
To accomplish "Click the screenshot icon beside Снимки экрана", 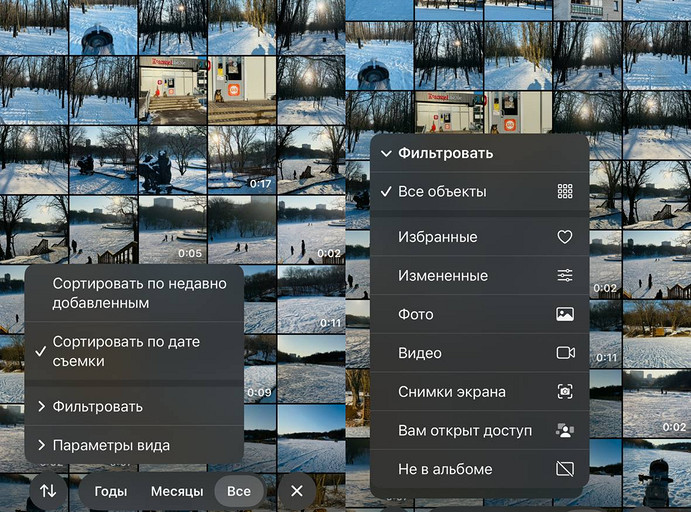I will pos(565,392).
